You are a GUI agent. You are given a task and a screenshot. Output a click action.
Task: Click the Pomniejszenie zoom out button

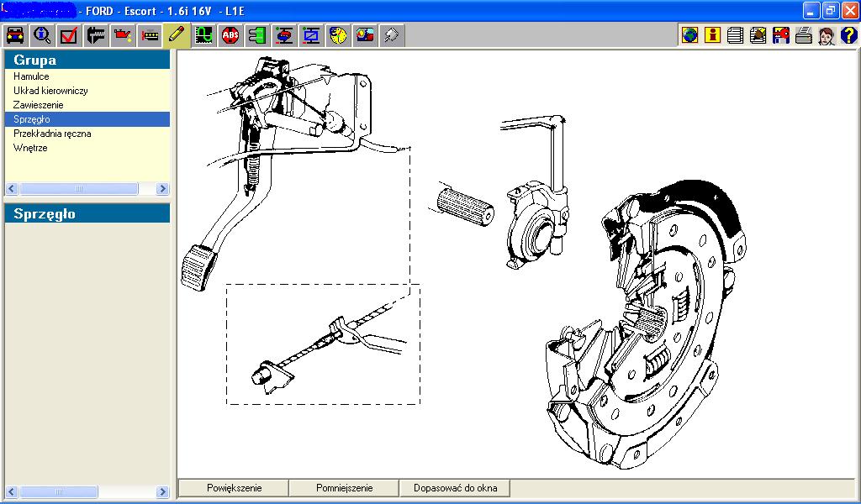[345, 488]
